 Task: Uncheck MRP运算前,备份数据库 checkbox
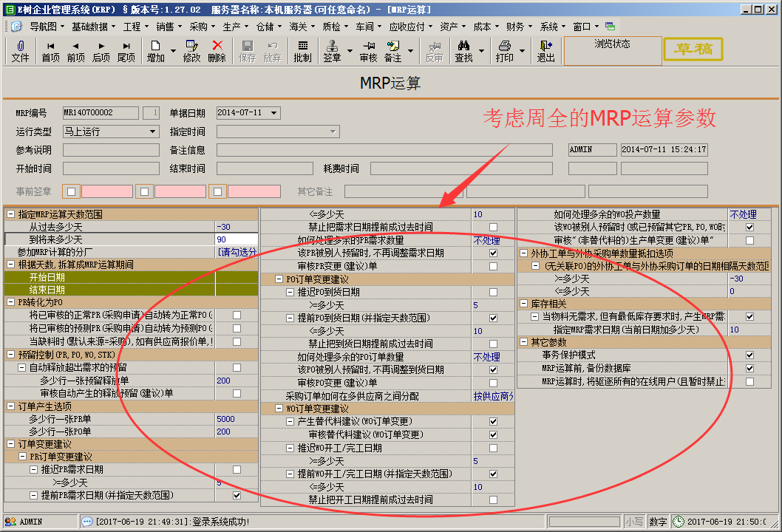pyautogui.click(x=749, y=368)
